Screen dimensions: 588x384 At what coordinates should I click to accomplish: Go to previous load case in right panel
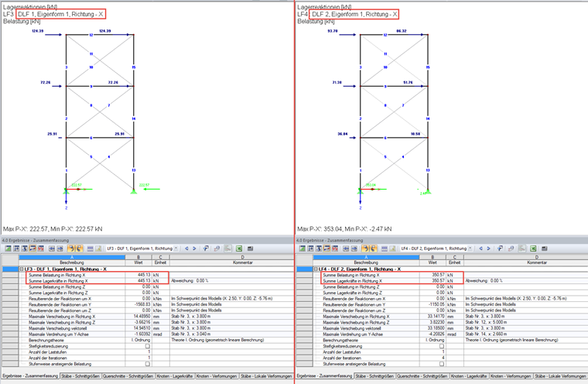coord(480,249)
